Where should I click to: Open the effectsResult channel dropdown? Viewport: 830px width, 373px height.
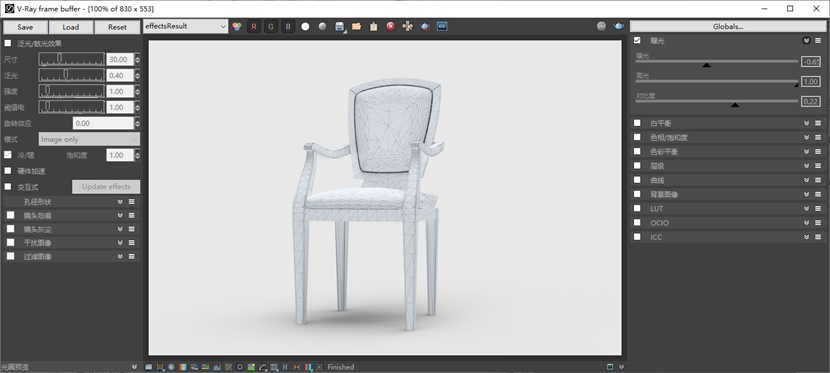(x=185, y=26)
